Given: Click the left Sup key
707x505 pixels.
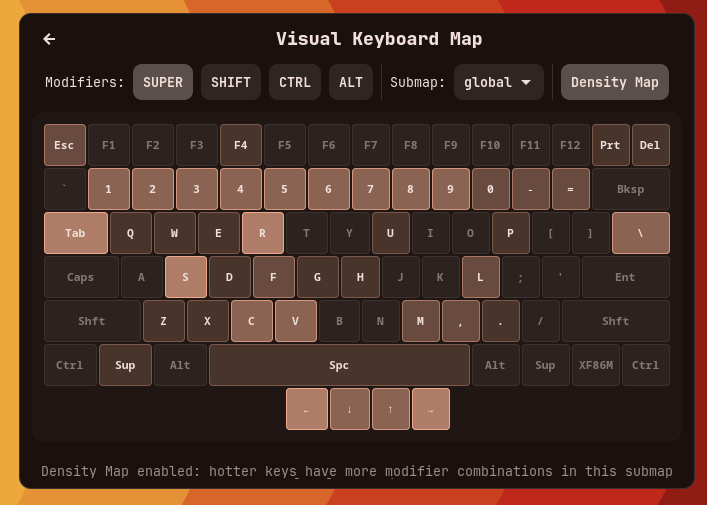Looking at the screenshot, I should 125,365.
